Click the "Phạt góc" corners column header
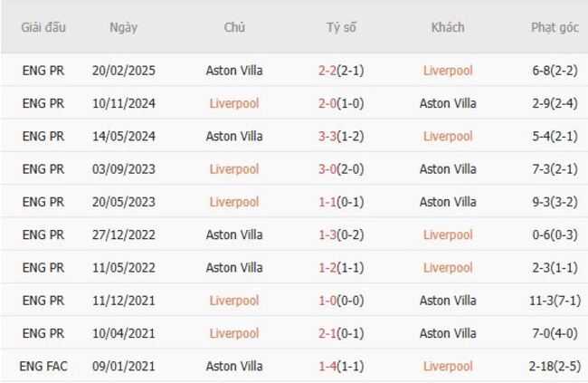 (555, 27)
